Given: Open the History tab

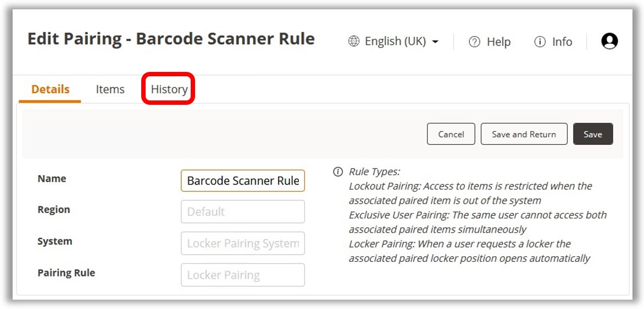Looking at the screenshot, I should pos(169,89).
